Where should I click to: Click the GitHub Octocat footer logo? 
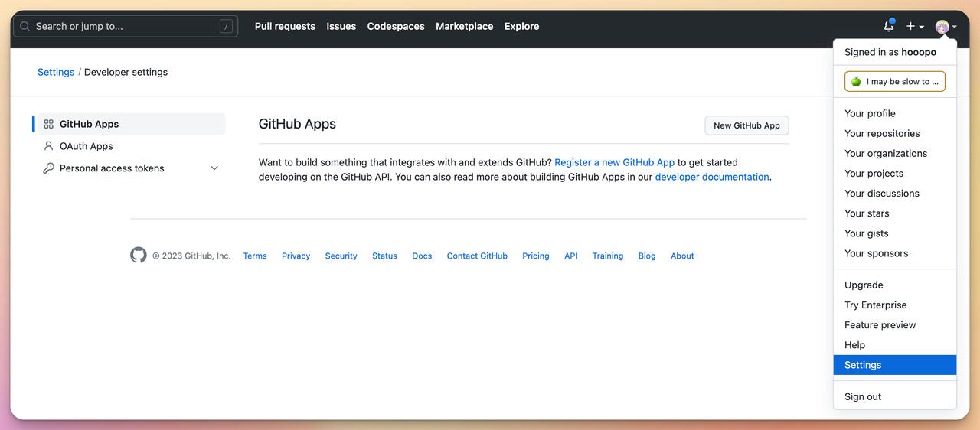tap(139, 256)
